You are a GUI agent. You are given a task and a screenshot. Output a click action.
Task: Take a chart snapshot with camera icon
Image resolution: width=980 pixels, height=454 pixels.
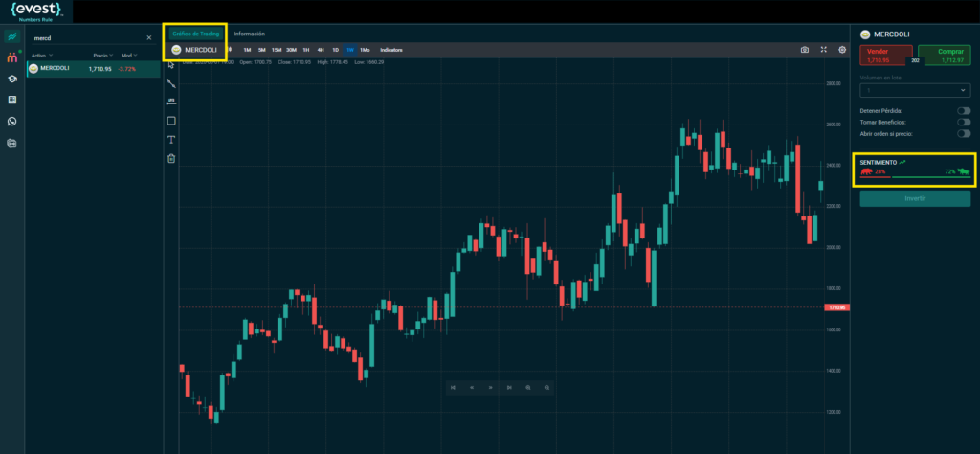point(805,49)
